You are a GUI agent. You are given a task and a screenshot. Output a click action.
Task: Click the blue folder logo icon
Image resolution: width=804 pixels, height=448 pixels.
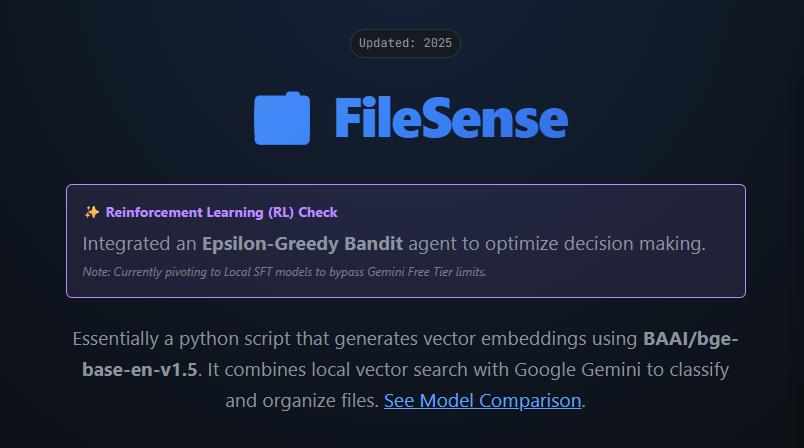282,119
